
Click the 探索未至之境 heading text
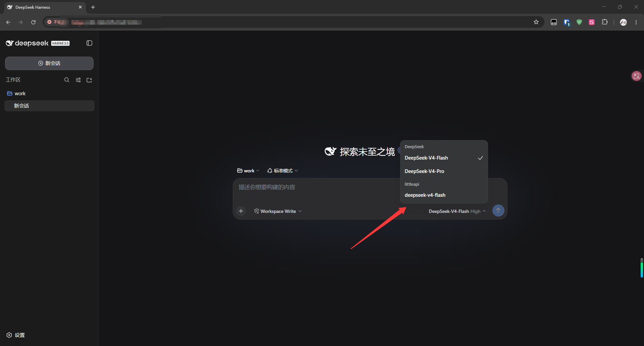pos(367,152)
